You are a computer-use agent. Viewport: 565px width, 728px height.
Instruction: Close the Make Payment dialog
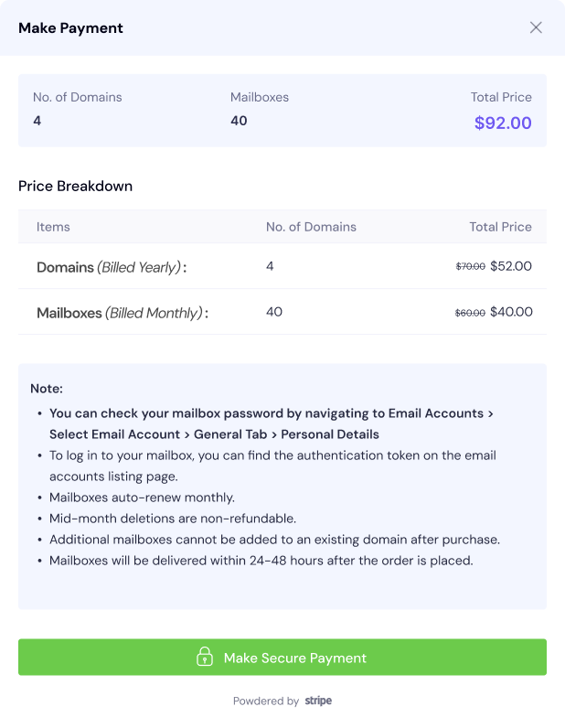(536, 27)
